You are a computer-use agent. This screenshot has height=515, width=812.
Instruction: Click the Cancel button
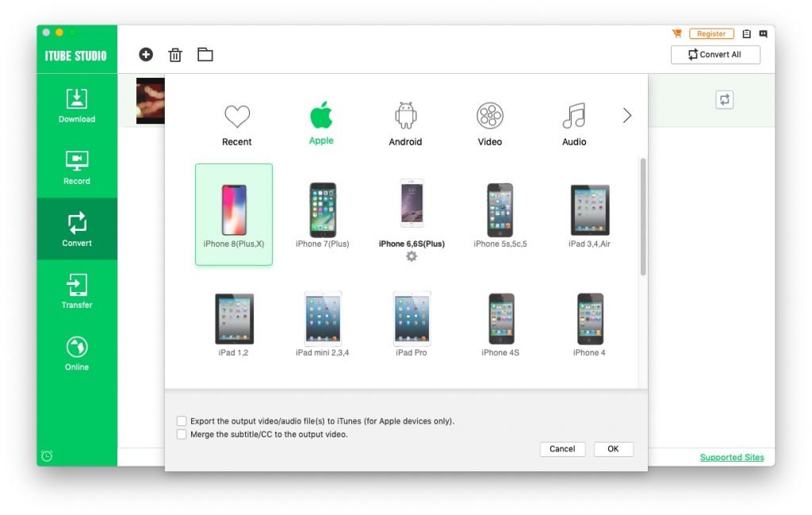pos(562,448)
